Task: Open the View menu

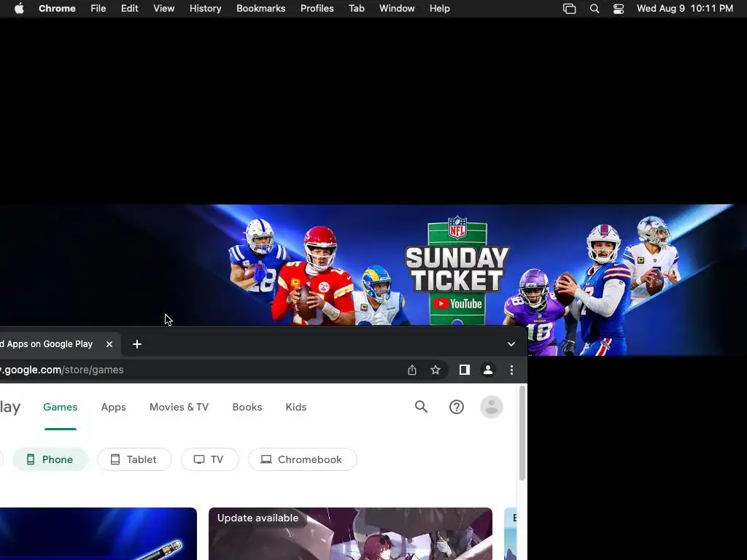Action: click(163, 9)
